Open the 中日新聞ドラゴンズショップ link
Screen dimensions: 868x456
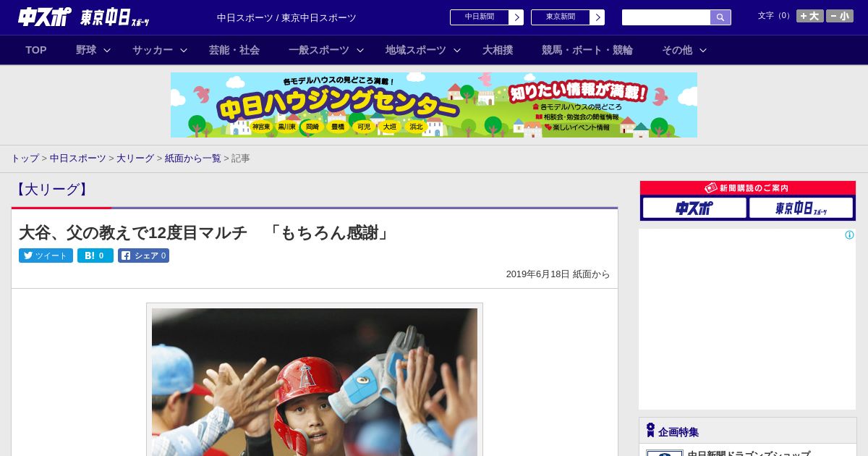tap(749, 453)
